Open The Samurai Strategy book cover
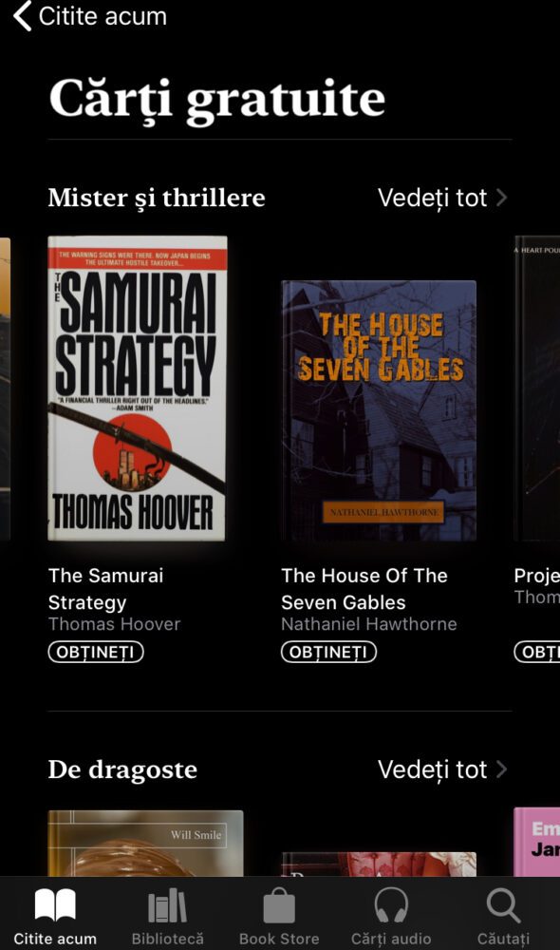The height and width of the screenshot is (950, 560). coord(138,388)
